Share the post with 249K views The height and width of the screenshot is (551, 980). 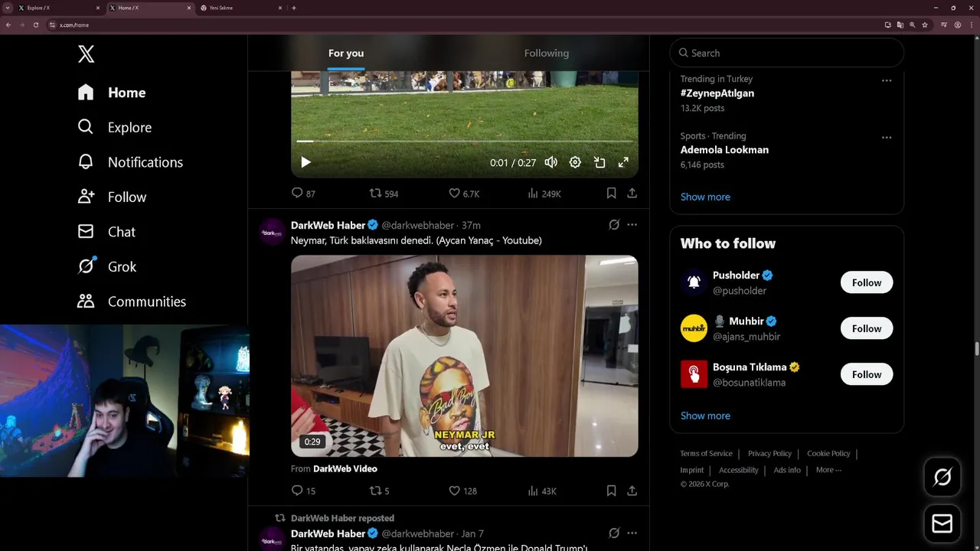(632, 194)
